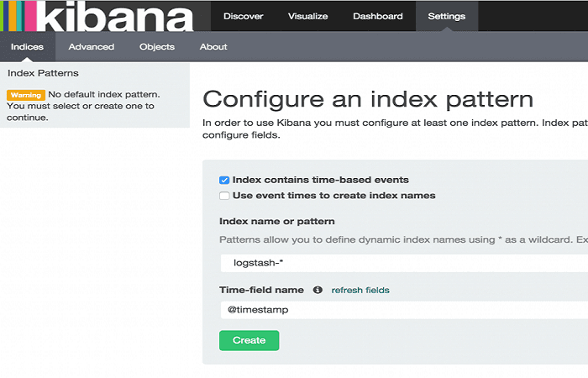Click the info icon beside Time-field name

318,290
